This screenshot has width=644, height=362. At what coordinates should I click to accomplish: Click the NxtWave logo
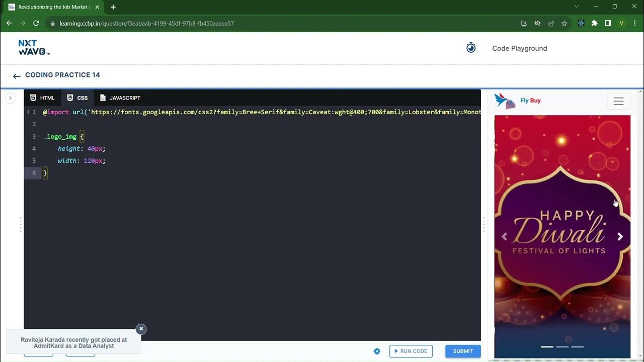tap(34, 48)
